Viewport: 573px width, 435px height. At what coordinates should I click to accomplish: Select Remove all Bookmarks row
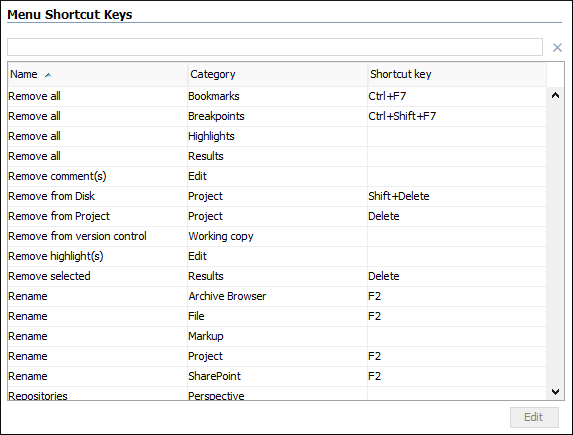[277, 96]
